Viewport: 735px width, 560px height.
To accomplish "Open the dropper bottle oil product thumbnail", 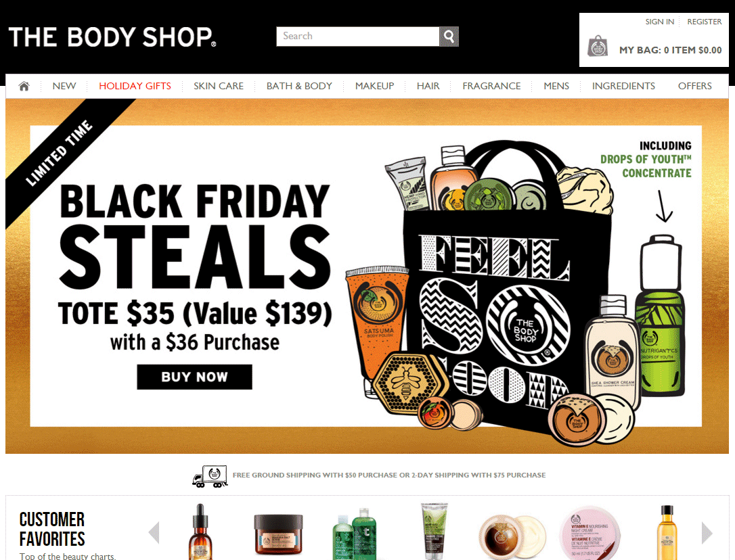I will [200, 532].
